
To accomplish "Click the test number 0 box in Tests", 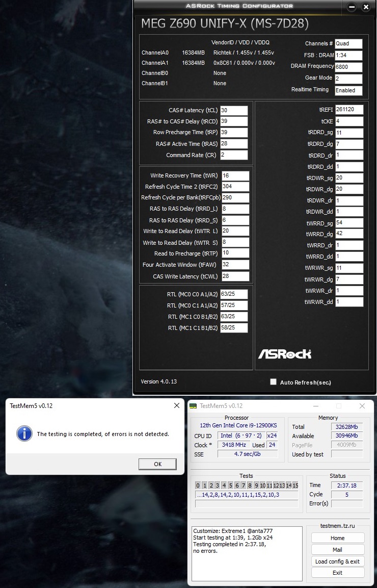I will click(x=198, y=485).
